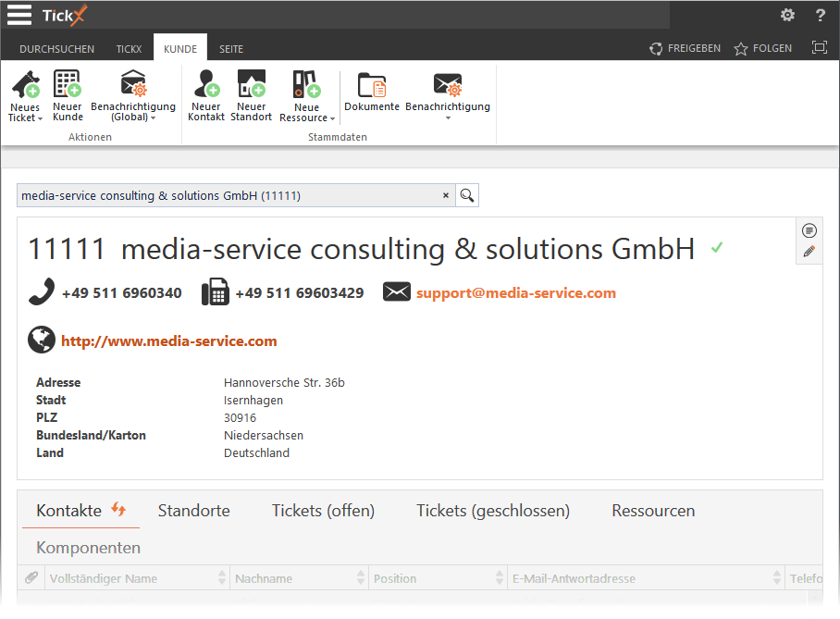Click the TickX logo
Image resolution: width=840 pixels, height=619 pixels.
click(x=64, y=15)
